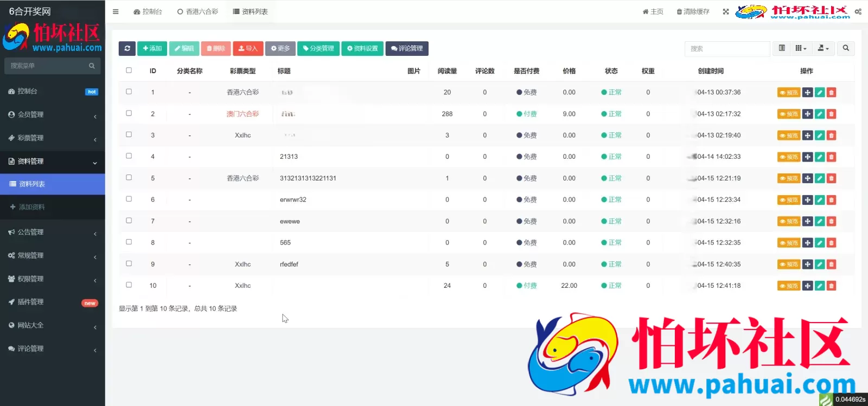This screenshot has width=868, height=406.
Task: Toggle the table card view icon
Action: tap(782, 48)
